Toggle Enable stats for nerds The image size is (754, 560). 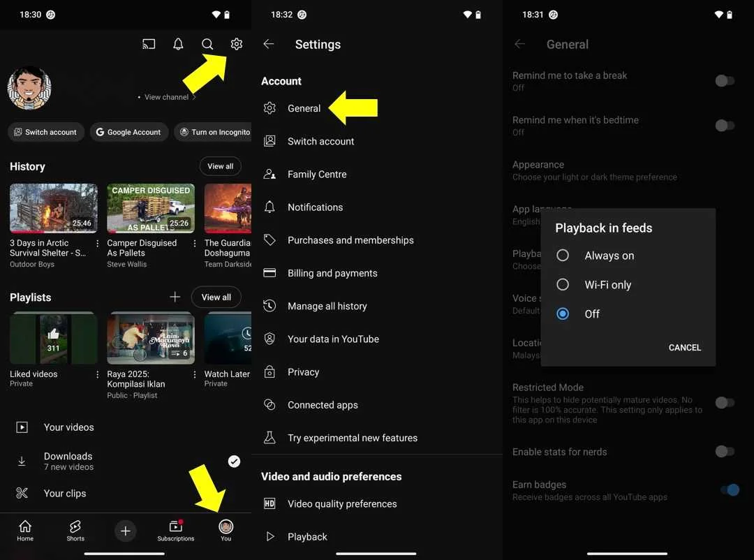coord(724,451)
